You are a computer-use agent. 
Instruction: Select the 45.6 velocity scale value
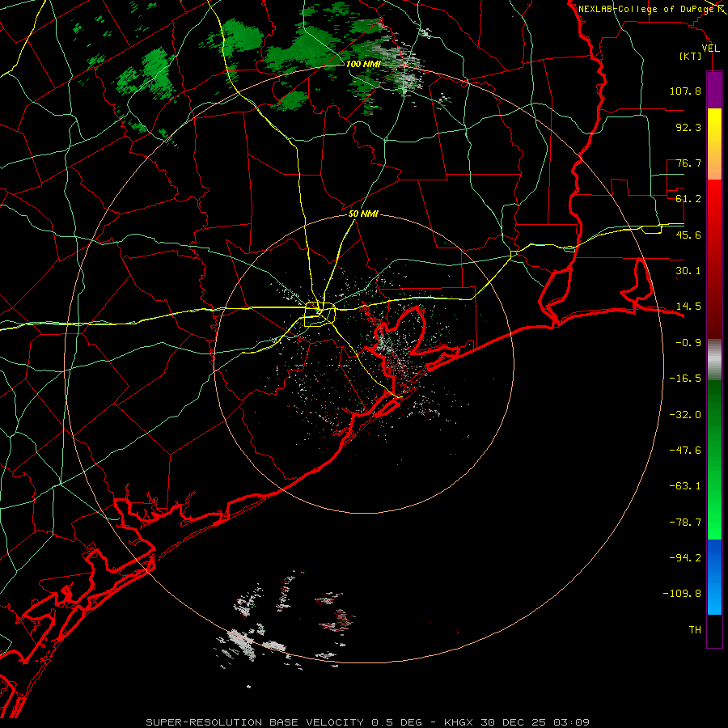688,235
